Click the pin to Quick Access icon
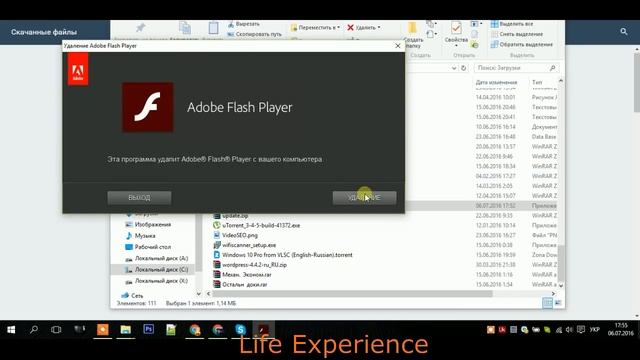 [140, 27]
